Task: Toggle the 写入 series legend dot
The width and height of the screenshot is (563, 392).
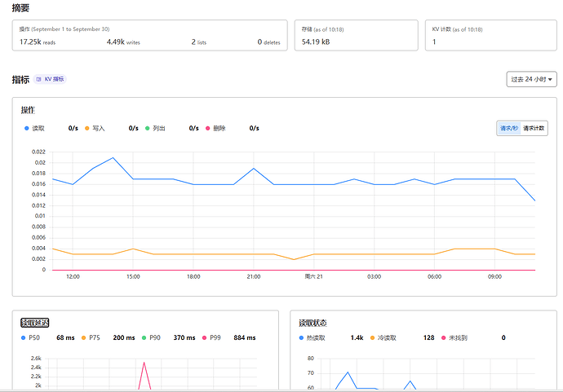Action: [x=86, y=129]
